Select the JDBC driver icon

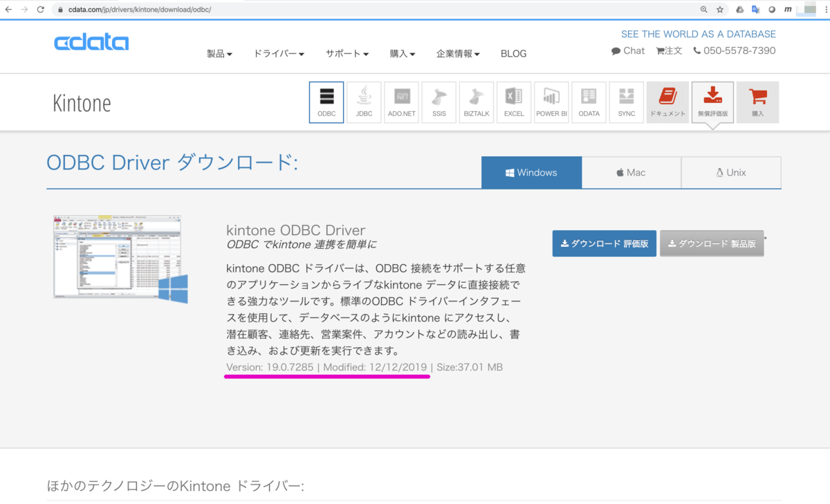pyautogui.click(x=364, y=102)
